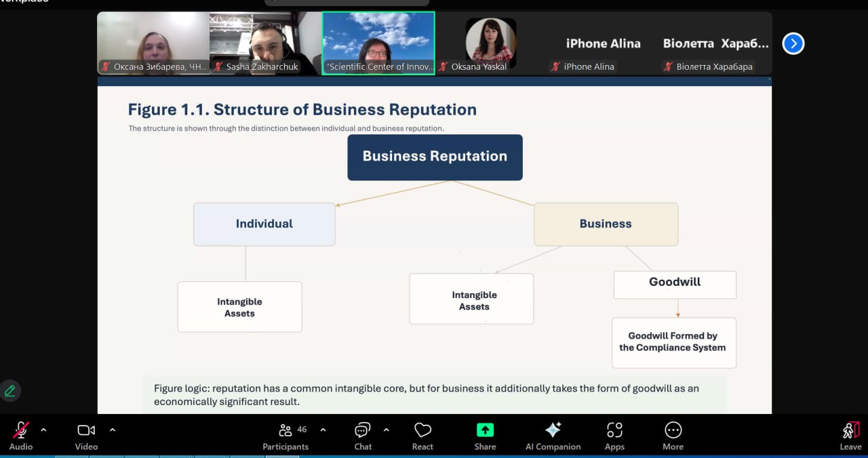This screenshot has height=458, width=868.
Task: Click Intangible Assets box under Individual
Action: 239,307
